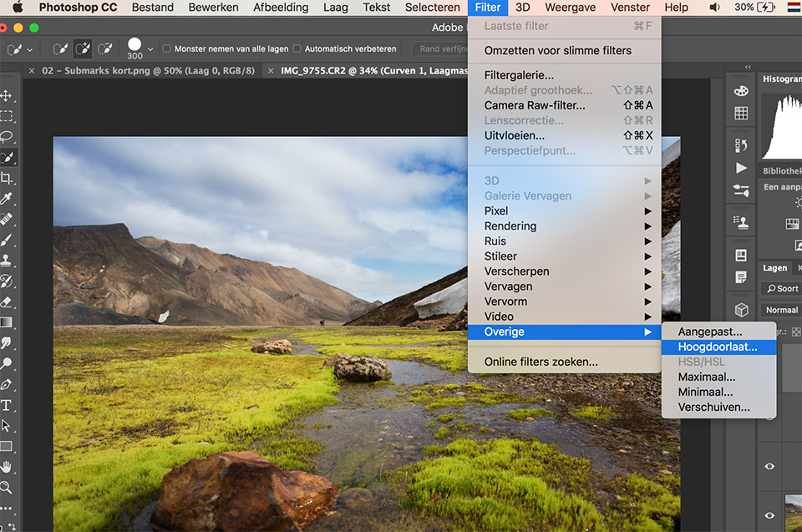The image size is (802, 532).
Task: Select the Move tool
Action: click(6, 96)
